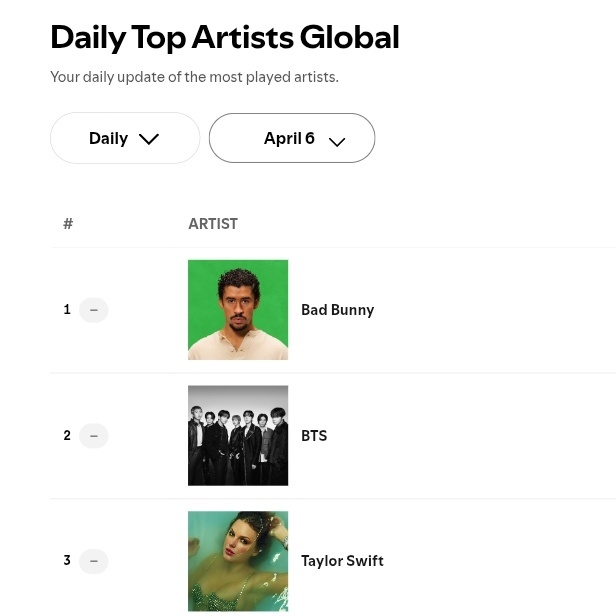The height and width of the screenshot is (616, 616).
Task: Click the chevron arrow beside April 6
Action: 337,141
